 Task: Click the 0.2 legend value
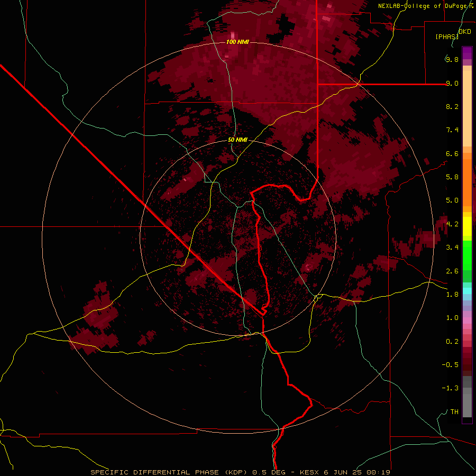click(x=452, y=342)
